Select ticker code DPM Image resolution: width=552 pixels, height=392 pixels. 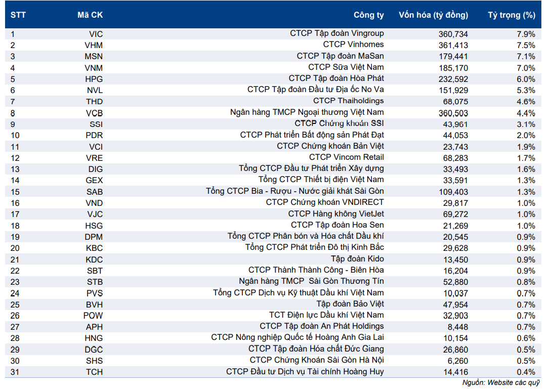[x=94, y=237]
